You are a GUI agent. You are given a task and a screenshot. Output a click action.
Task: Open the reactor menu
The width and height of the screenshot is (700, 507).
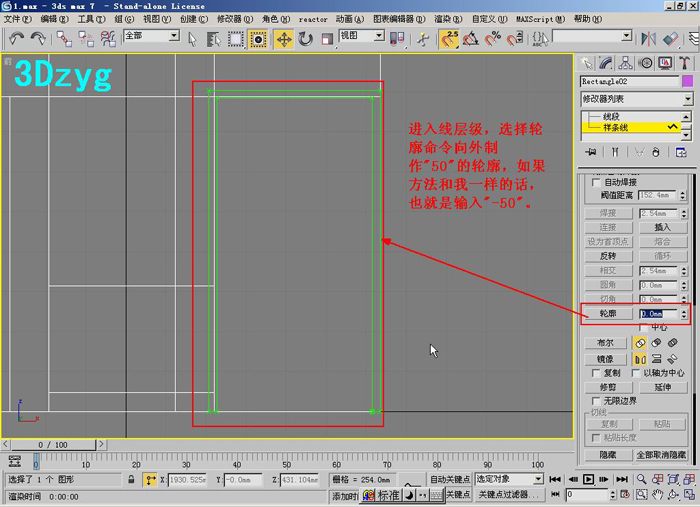pos(313,19)
